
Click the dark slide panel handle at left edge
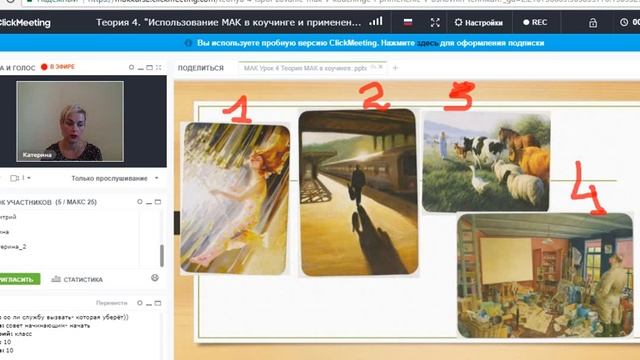pyautogui.click(x=177, y=222)
